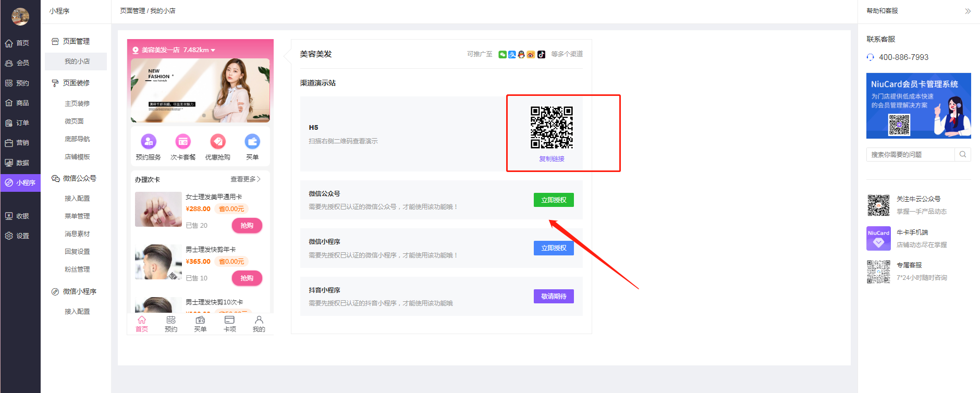The height and width of the screenshot is (393, 980).
Task: Select the 小程序 sidebar section
Action: click(x=20, y=183)
